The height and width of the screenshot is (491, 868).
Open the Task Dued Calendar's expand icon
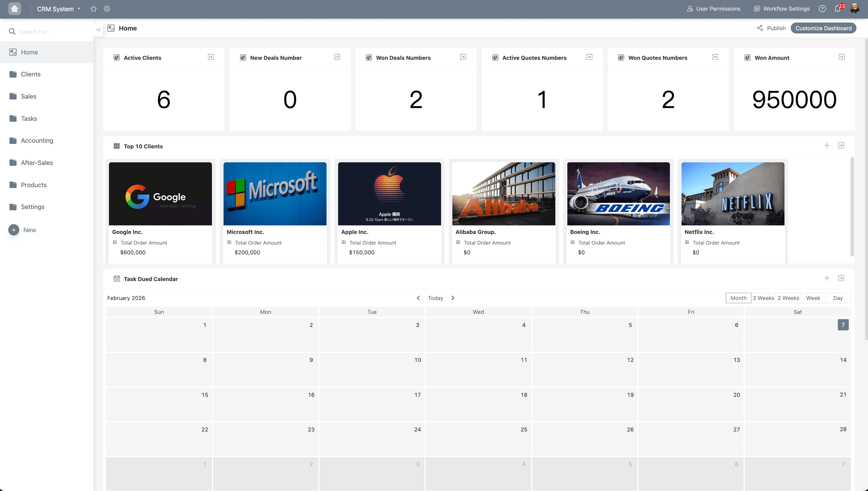point(841,278)
